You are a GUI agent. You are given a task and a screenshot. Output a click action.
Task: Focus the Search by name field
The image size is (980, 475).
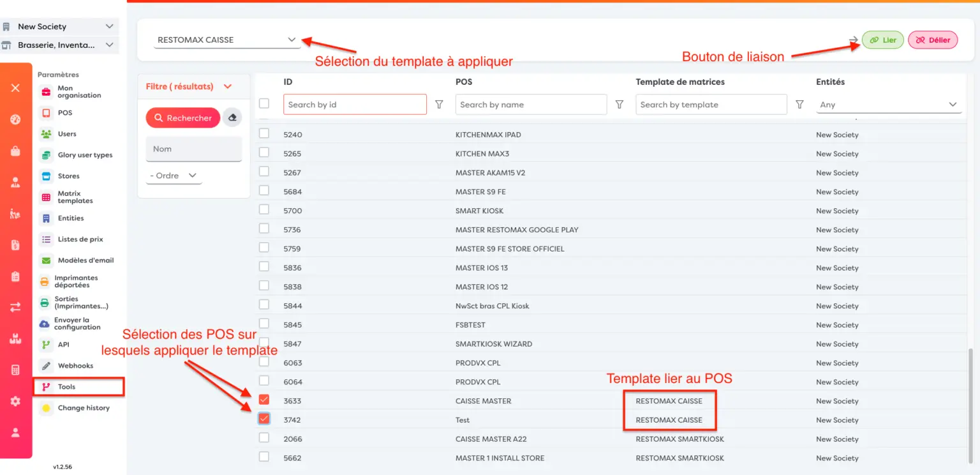[x=531, y=105]
